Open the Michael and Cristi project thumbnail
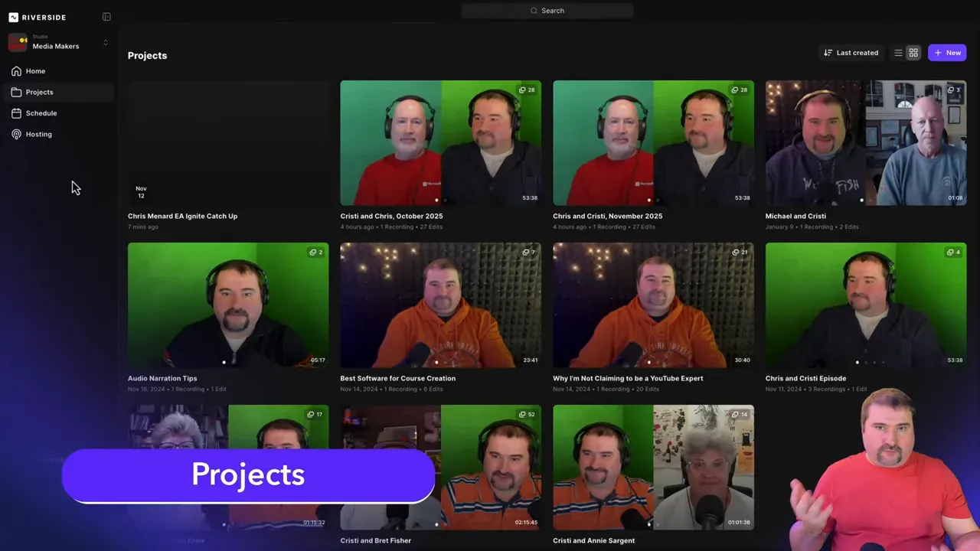980x551 pixels. pos(866,142)
